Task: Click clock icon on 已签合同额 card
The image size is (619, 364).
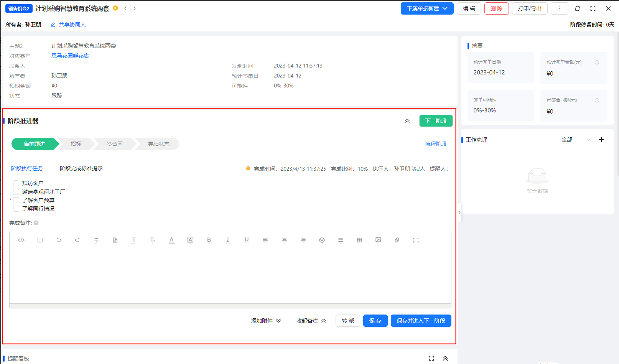Action: pos(597,100)
